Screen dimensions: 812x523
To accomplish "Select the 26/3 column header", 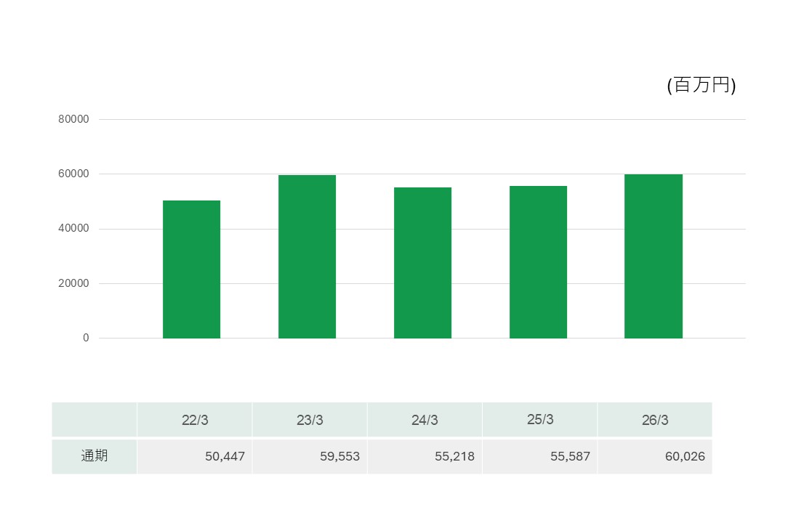I will (654, 420).
